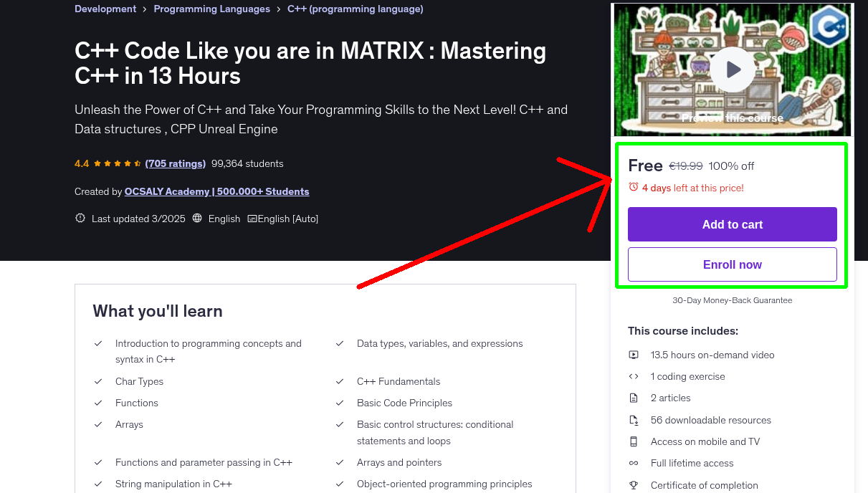The image size is (868, 493).
Task: Click the This course includes heading
Action: (x=683, y=331)
